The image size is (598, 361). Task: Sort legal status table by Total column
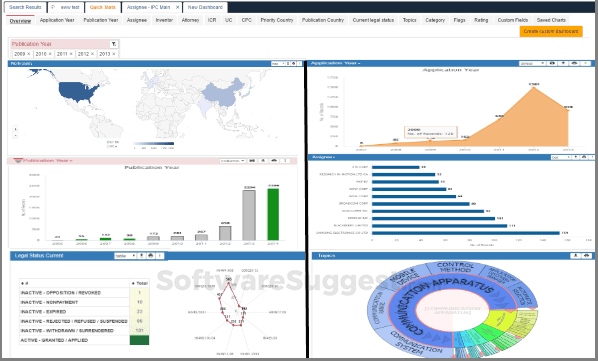[139, 283]
